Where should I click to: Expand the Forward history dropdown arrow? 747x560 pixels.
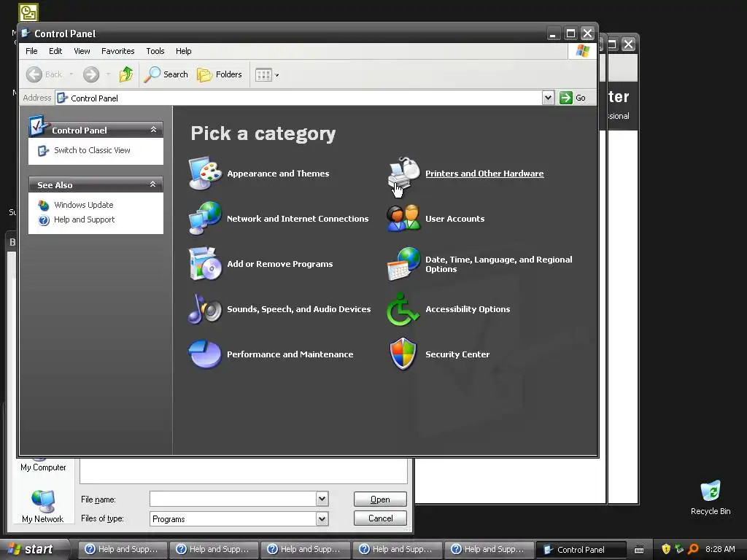(109, 74)
